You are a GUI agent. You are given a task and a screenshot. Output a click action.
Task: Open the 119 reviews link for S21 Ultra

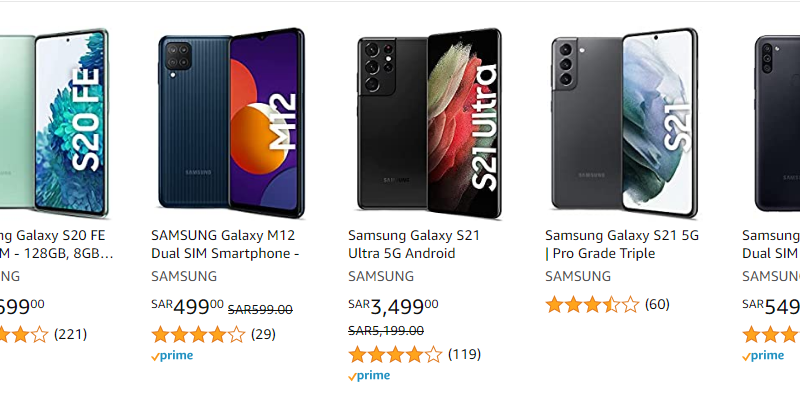(464, 354)
